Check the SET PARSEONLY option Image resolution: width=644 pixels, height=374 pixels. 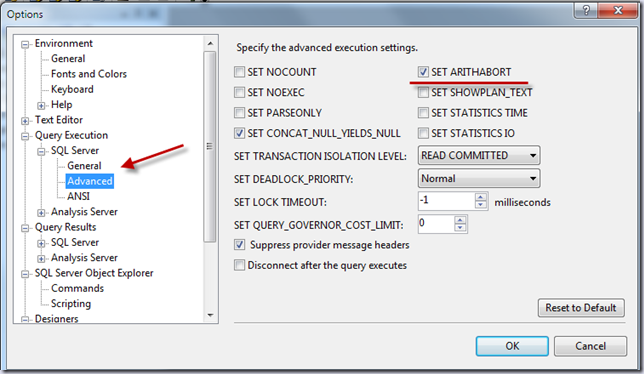(x=239, y=112)
